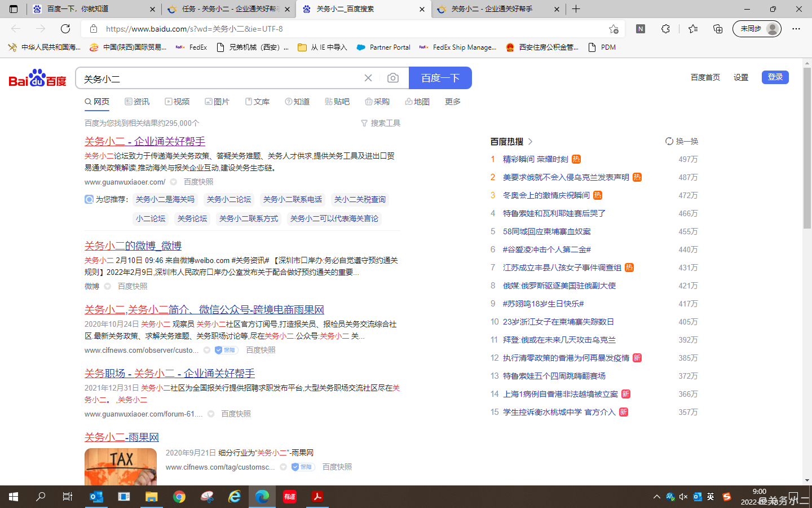812x508 pixels.
Task: Launch Google Chrome from the taskbar
Action: [179, 497]
